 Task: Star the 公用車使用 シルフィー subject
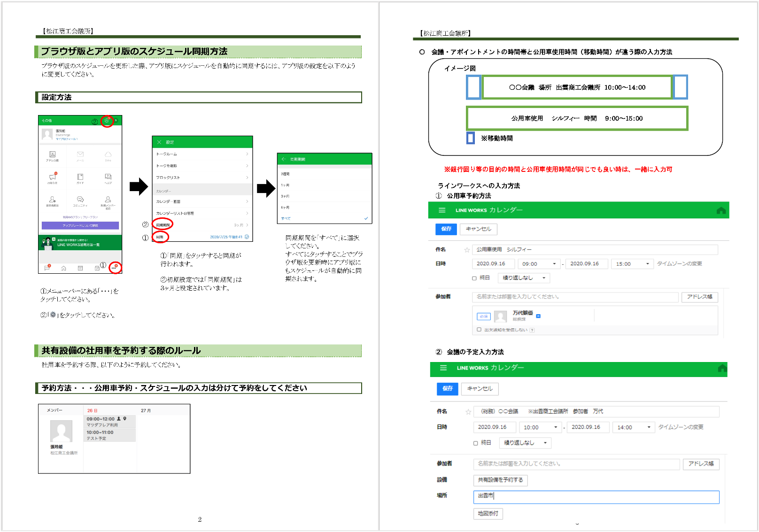(x=467, y=250)
